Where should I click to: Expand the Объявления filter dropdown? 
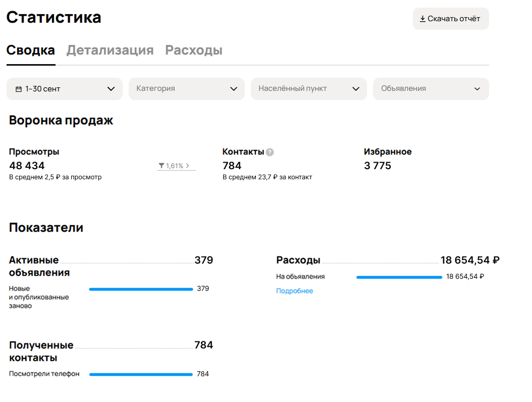[x=431, y=89]
